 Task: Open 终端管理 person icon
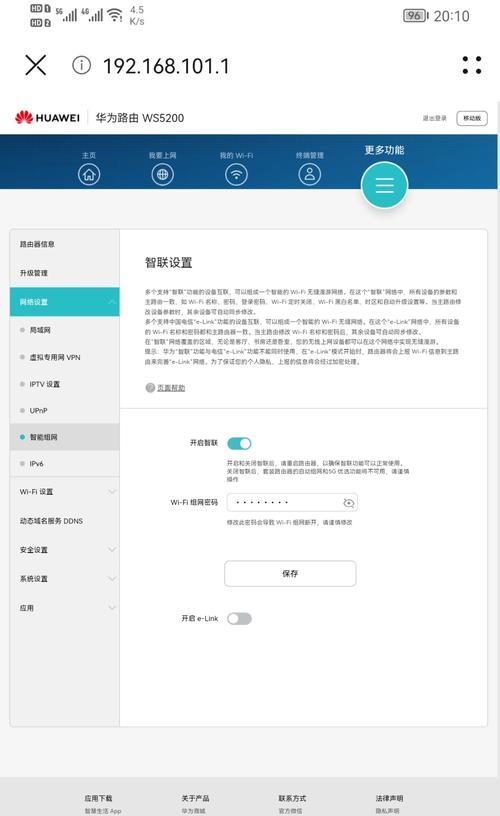[310, 174]
